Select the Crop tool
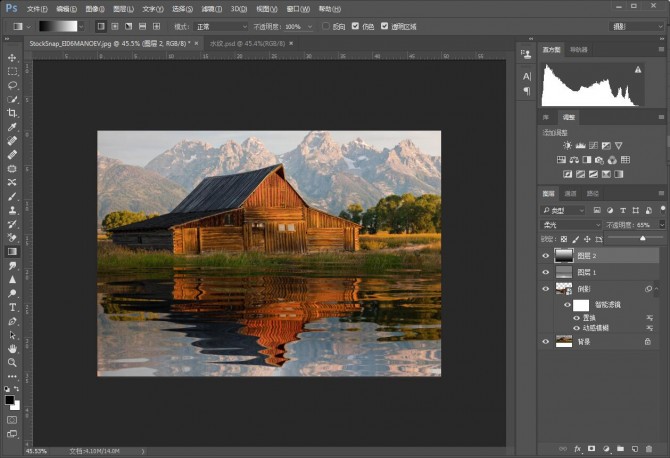The image size is (670, 458). pyautogui.click(x=12, y=113)
